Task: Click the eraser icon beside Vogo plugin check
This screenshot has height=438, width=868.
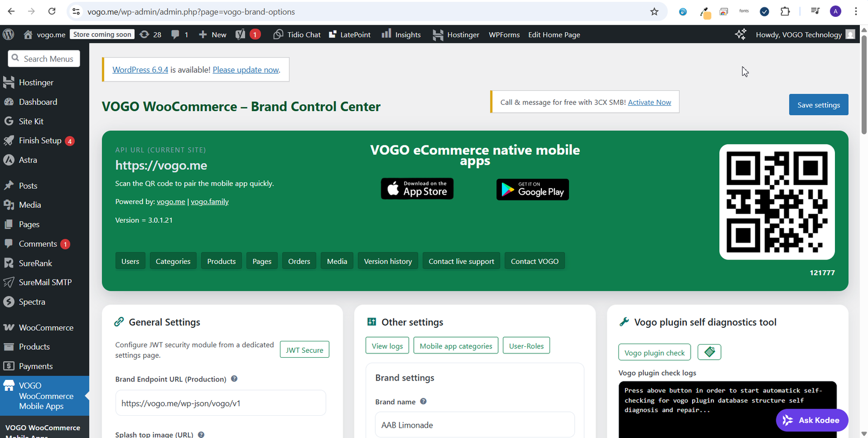Action: click(709, 352)
